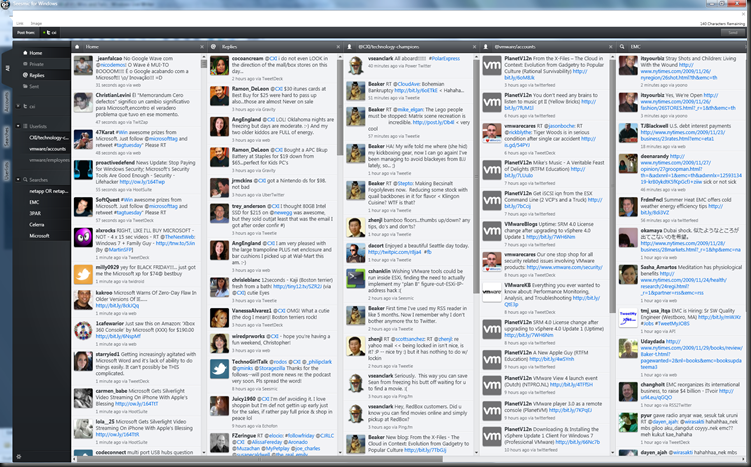The height and width of the screenshot is (467, 751).
Task: Click vseanclark's helmet avatar on All aboard tweet
Action: (x=356, y=65)
